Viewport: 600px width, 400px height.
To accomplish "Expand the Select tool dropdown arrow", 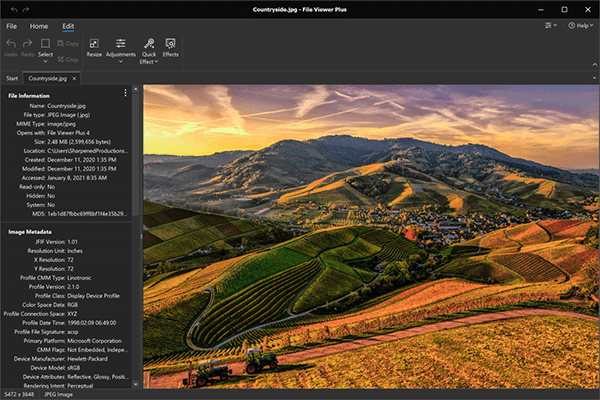I will pyautogui.click(x=46, y=61).
